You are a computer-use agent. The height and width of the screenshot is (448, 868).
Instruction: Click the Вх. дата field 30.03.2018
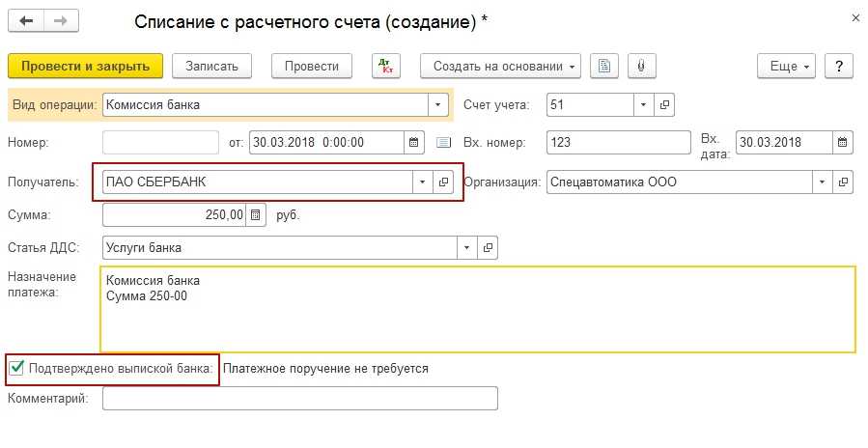[x=784, y=142]
